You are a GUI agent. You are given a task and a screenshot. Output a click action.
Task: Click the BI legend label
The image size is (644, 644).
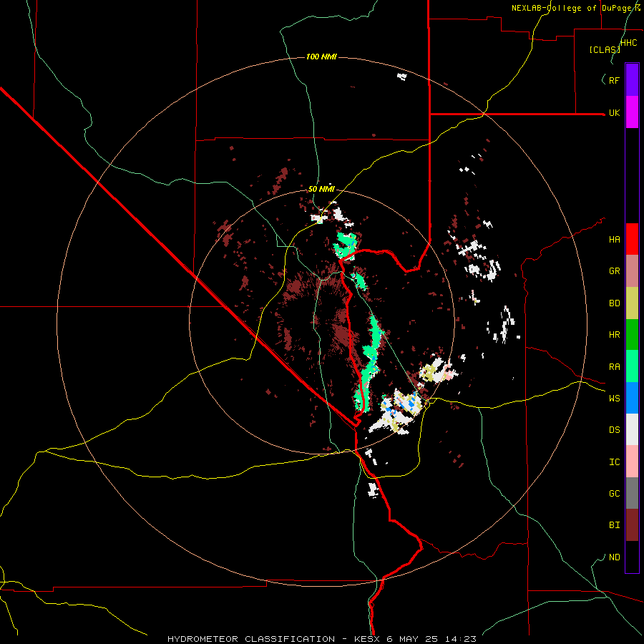coord(614,525)
